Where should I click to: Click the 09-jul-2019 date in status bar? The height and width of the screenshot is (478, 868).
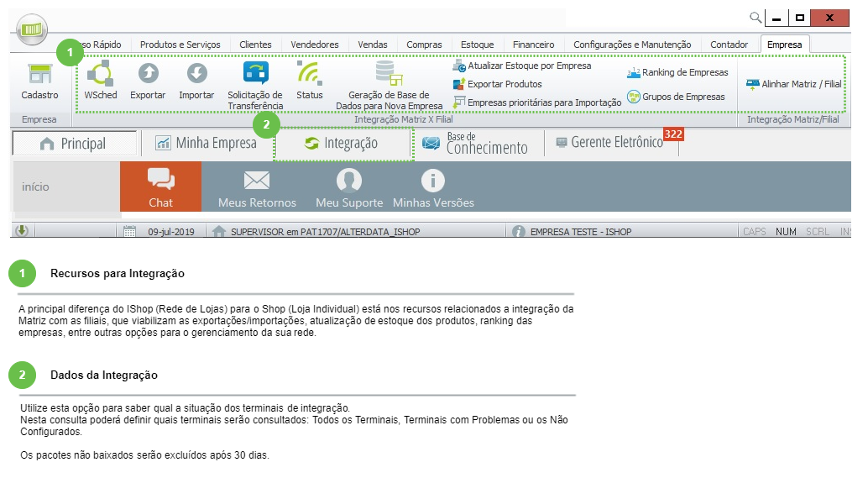click(x=171, y=232)
